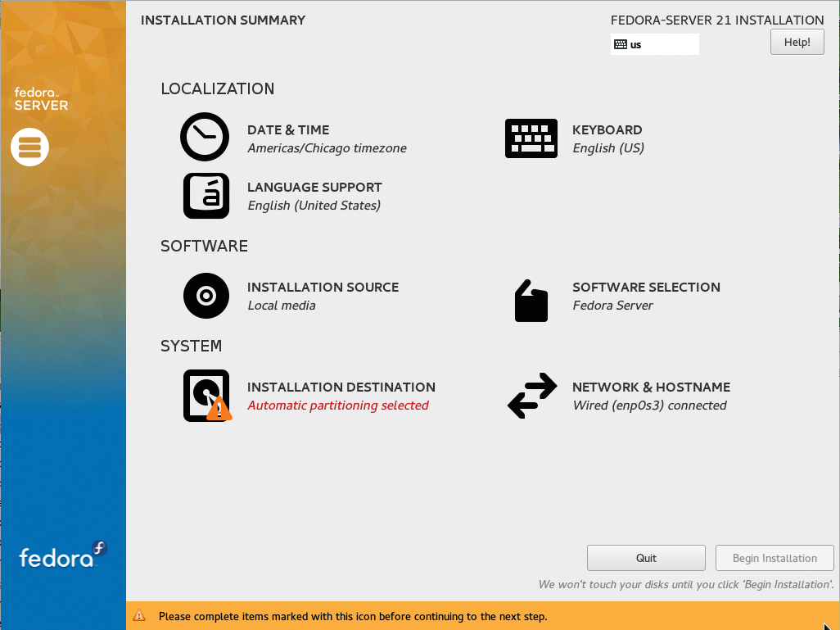Click red Automatic partitioning selected text
Viewport: 840px width, 630px height.
pyautogui.click(x=338, y=406)
